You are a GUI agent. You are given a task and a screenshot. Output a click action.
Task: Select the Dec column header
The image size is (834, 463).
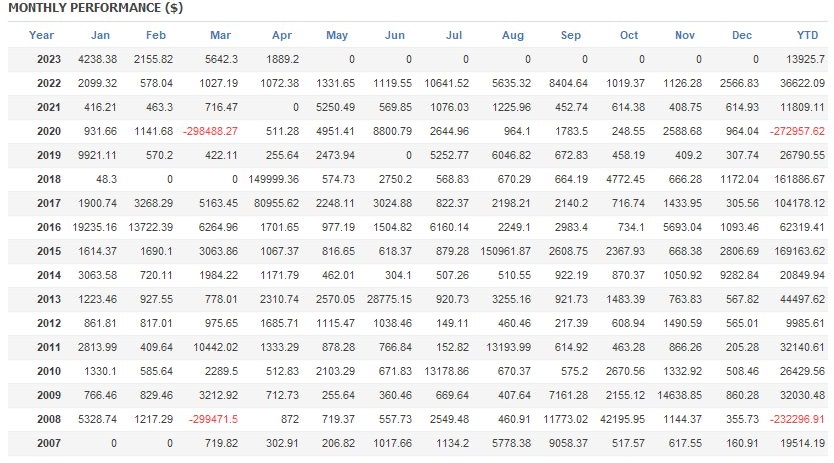741,35
